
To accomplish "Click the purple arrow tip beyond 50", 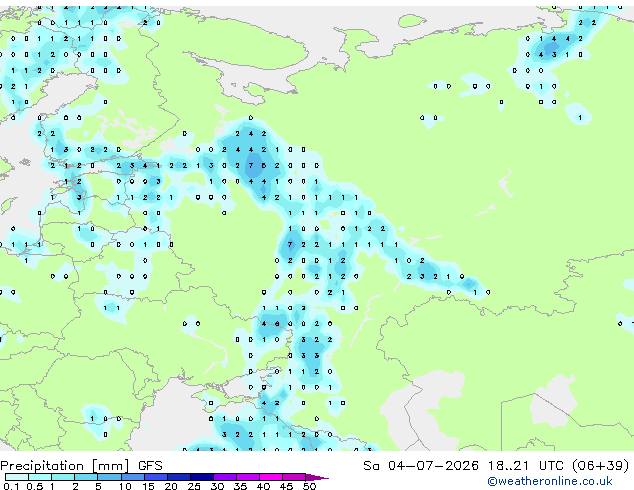I will pyautogui.click(x=317, y=477).
